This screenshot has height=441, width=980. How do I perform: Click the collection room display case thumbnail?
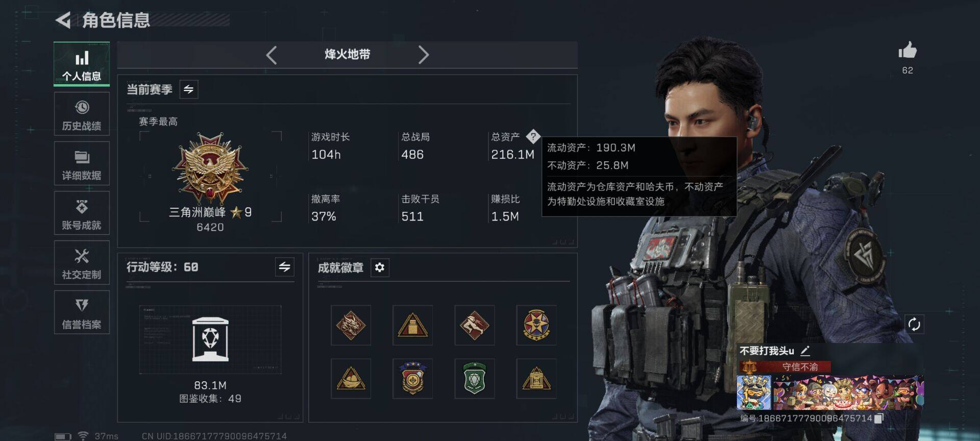pos(210,339)
